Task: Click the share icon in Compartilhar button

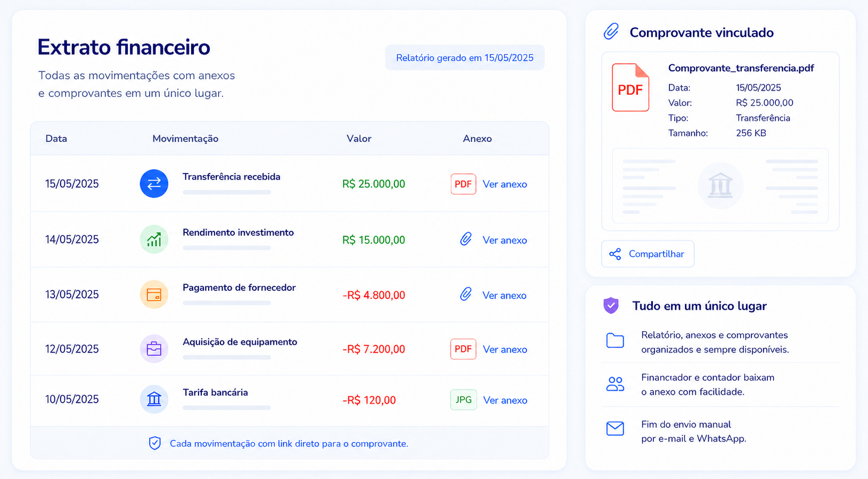Action: [615, 254]
